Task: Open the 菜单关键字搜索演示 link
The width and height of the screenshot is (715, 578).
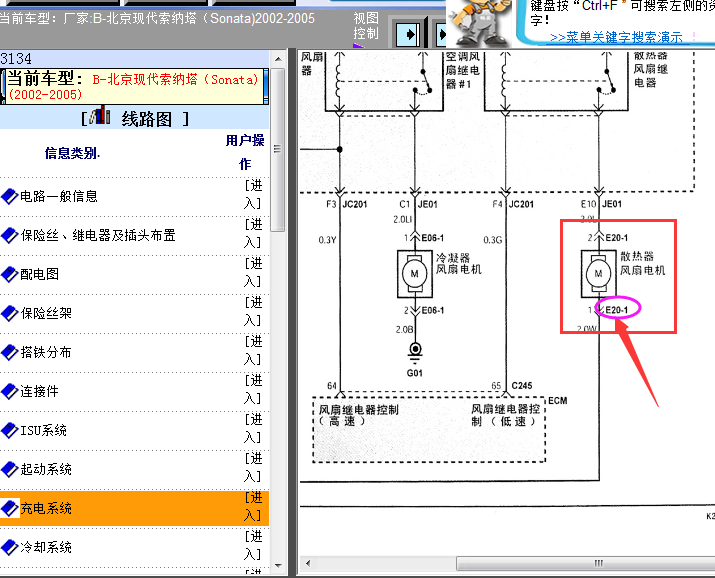Action: pyautogui.click(x=616, y=37)
